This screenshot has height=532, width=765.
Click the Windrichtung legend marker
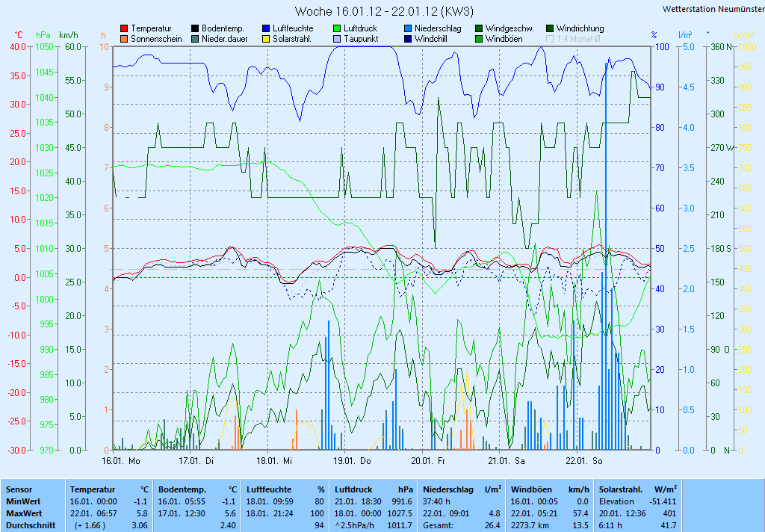(x=551, y=28)
